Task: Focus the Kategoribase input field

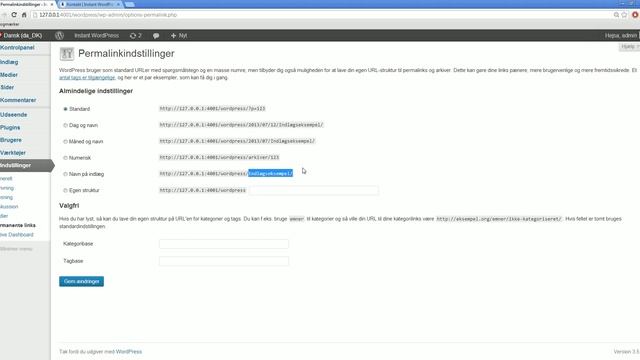Action: coord(224,244)
